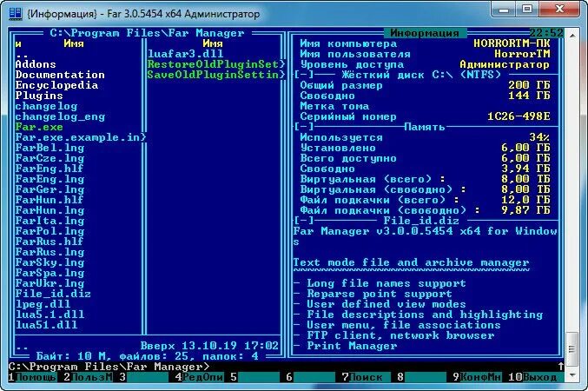Click the Информация panel title
Image resolution: width=588 pixels, height=391 pixels.
pyautogui.click(x=425, y=33)
